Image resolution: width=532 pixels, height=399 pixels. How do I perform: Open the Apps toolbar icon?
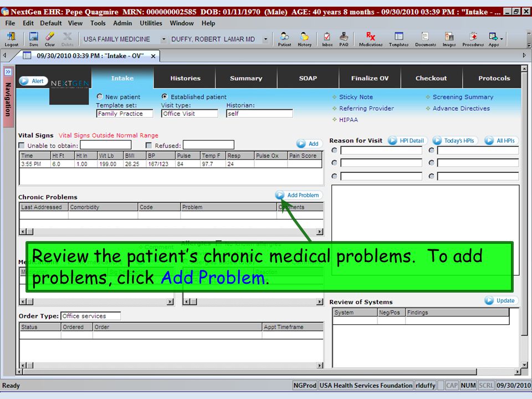pos(493,39)
